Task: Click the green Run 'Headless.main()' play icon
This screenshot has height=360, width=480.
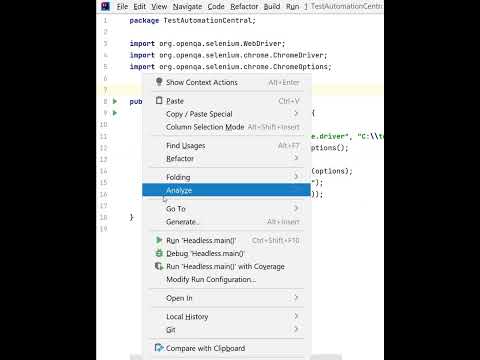Action: (x=159, y=240)
